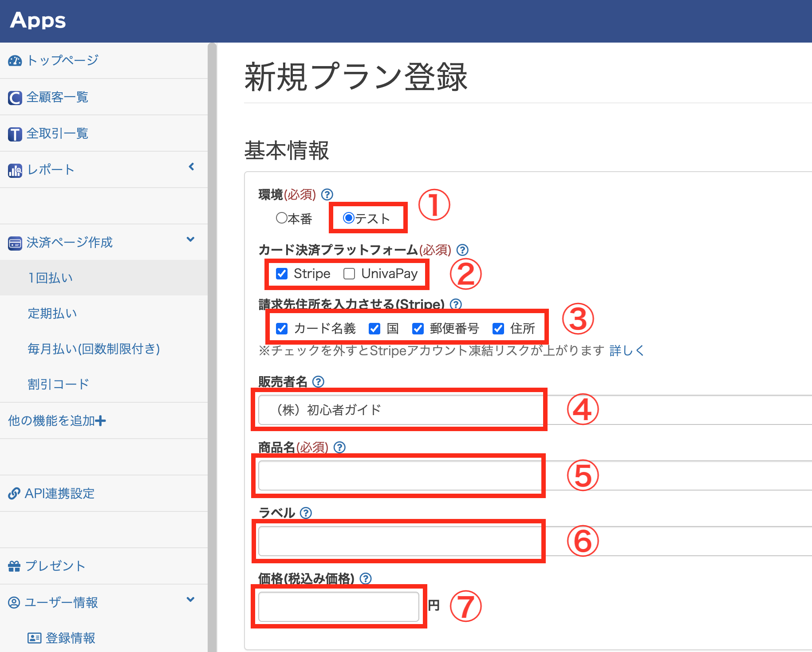
Task: Click the help icon next to 環境(必須)
Action: click(x=327, y=194)
